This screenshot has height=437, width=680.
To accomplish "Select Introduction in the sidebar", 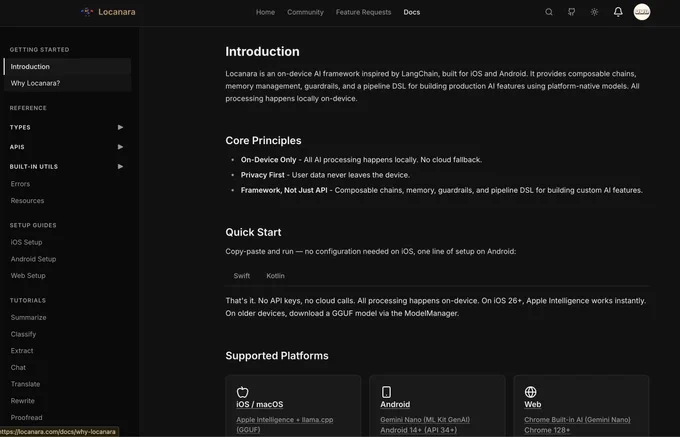I will coord(67,66).
